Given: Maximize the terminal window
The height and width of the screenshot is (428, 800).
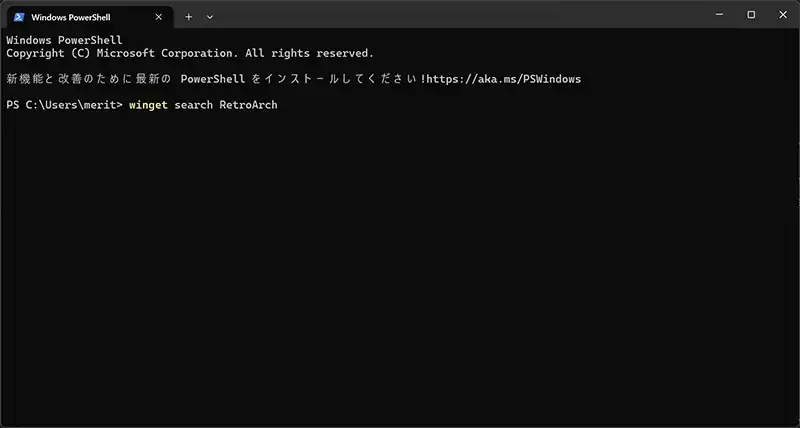Looking at the screenshot, I should 751,15.
